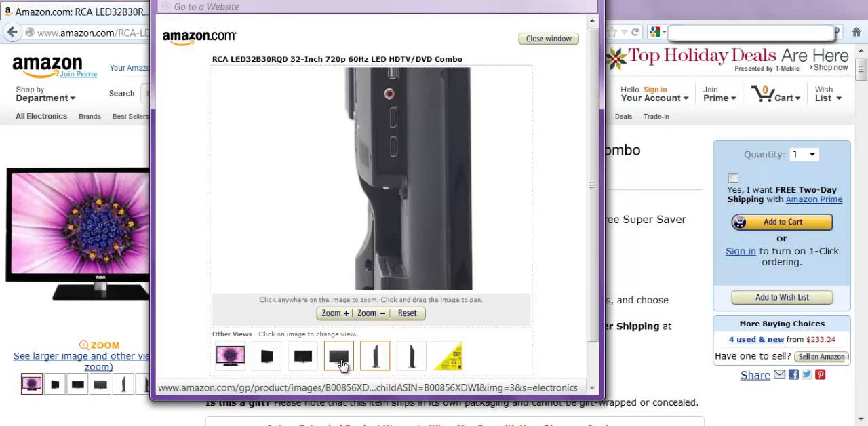868x426 pixels.
Task: Click the orange ZOOM magnifier icon
Action: point(84,345)
